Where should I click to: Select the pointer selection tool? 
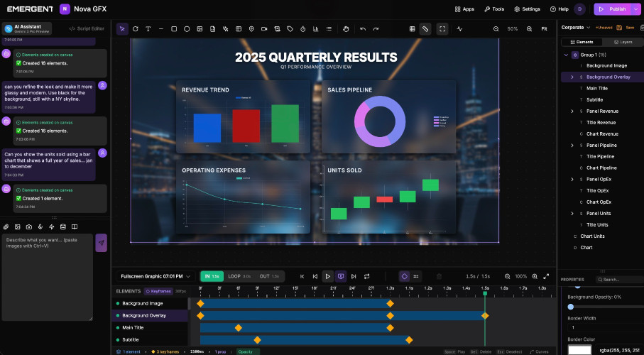point(122,29)
